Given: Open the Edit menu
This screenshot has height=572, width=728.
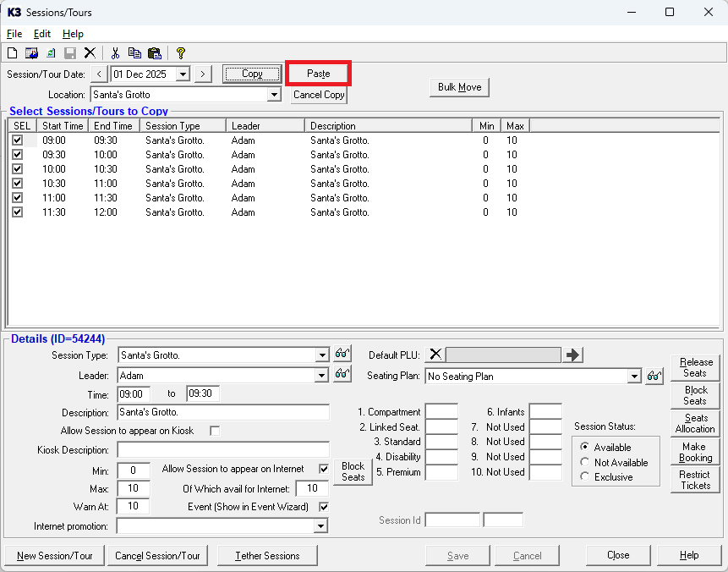Looking at the screenshot, I should coord(42,34).
